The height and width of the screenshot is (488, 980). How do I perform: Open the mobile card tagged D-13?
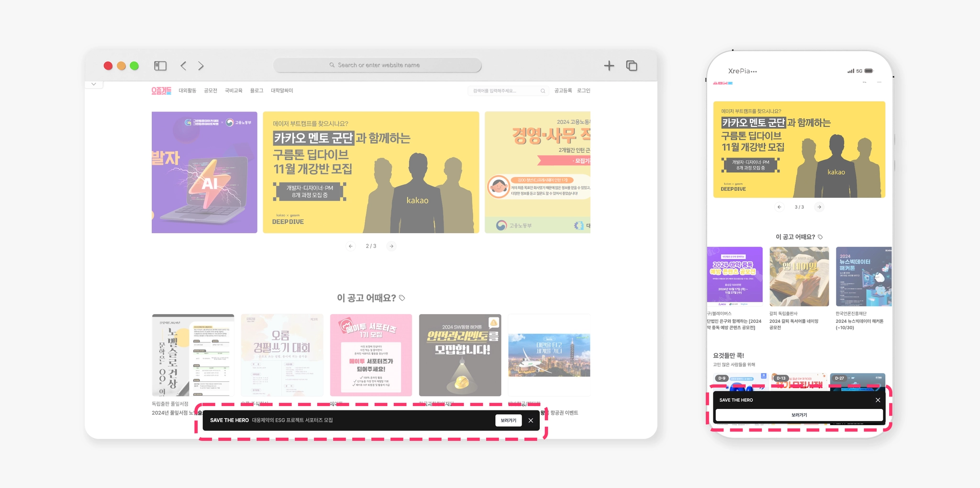point(799,382)
